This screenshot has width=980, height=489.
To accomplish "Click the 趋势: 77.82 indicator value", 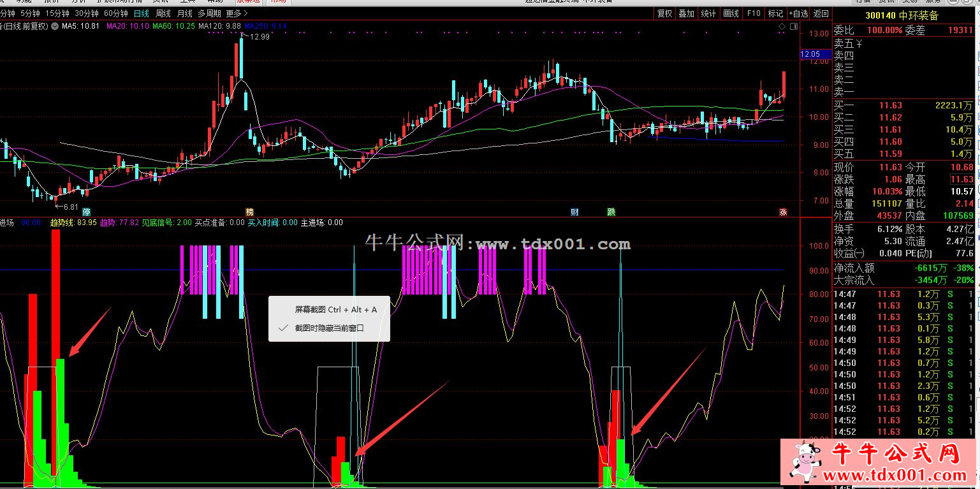I will tap(119, 223).
